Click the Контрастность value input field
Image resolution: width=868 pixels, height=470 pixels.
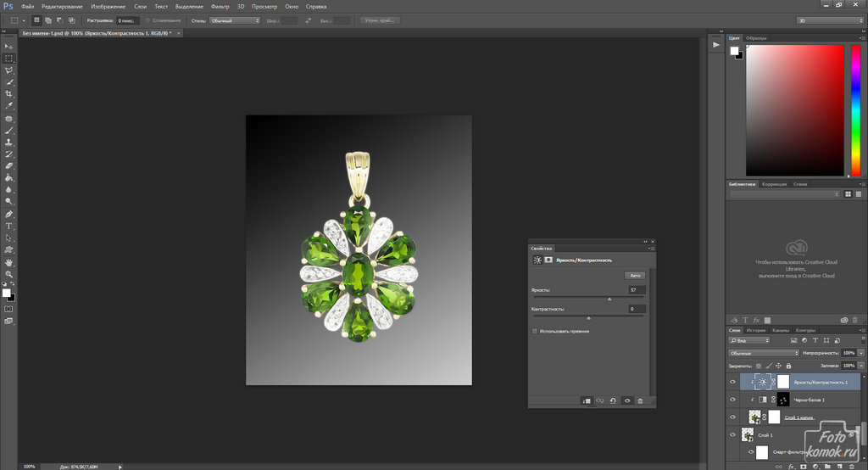637,310
